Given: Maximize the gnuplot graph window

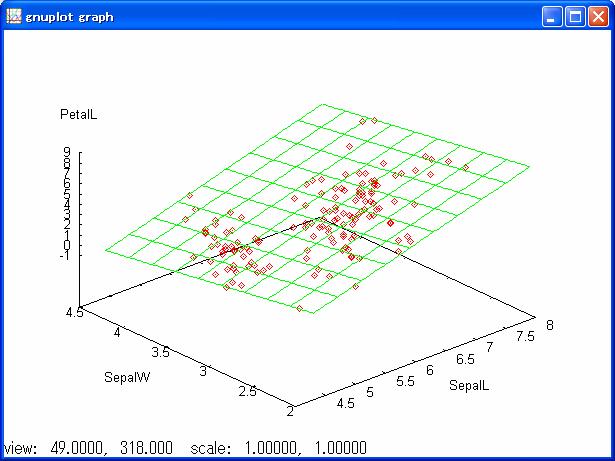Looking at the screenshot, I should pos(575,16).
